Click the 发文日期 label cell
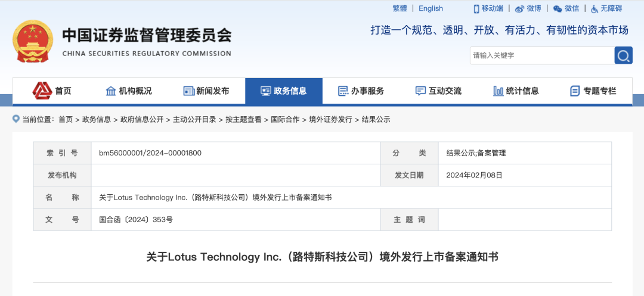644x296 pixels. (410, 176)
